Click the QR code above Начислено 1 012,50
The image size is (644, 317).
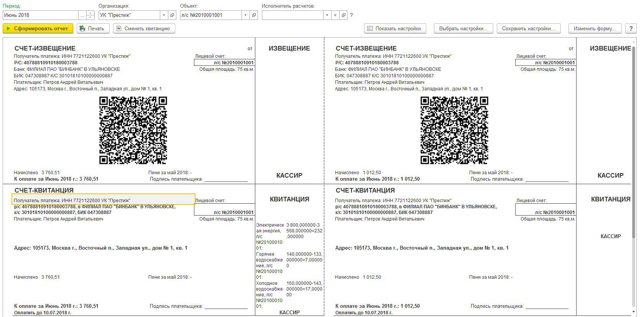pyautogui.click(x=454, y=130)
